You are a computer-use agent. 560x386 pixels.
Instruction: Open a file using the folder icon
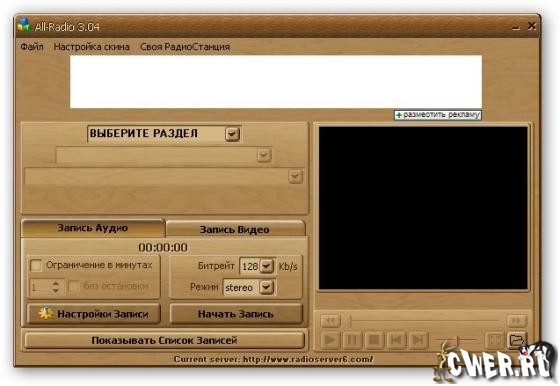pos(517,340)
